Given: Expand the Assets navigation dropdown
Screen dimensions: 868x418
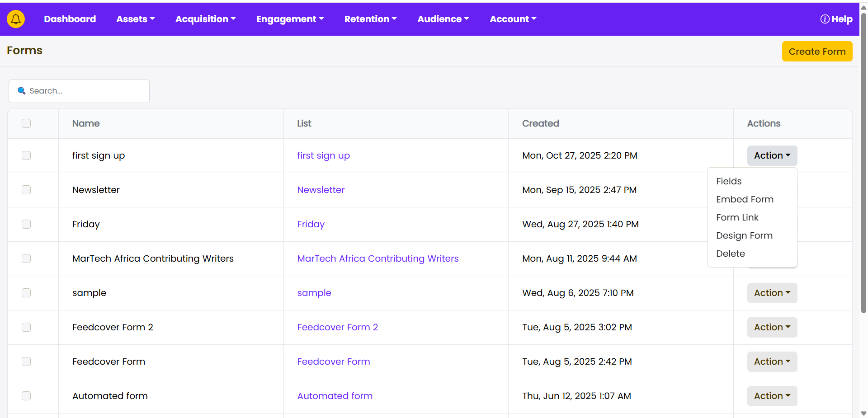Looking at the screenshot, I should 135,19.
